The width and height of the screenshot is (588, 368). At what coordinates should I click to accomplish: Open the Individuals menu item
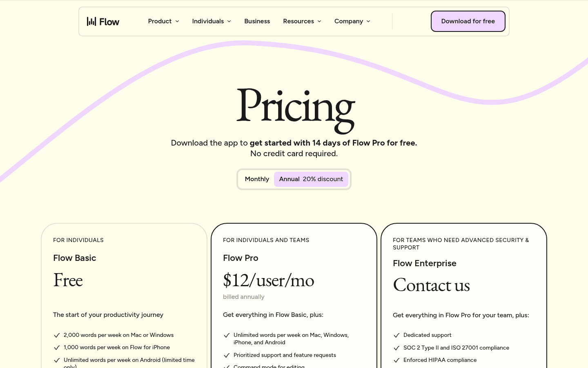point(212,21)
